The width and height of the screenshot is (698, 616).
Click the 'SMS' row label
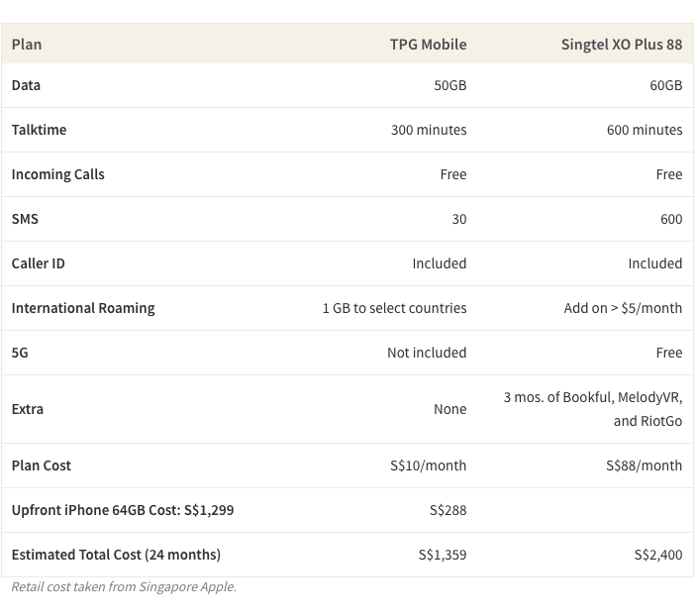pos(25,219)
